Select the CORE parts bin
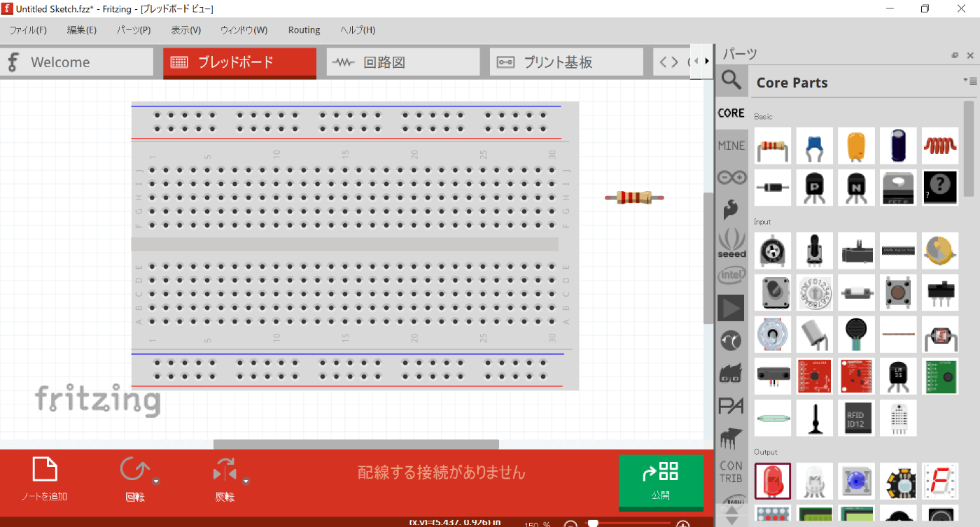 pos(731,113)
